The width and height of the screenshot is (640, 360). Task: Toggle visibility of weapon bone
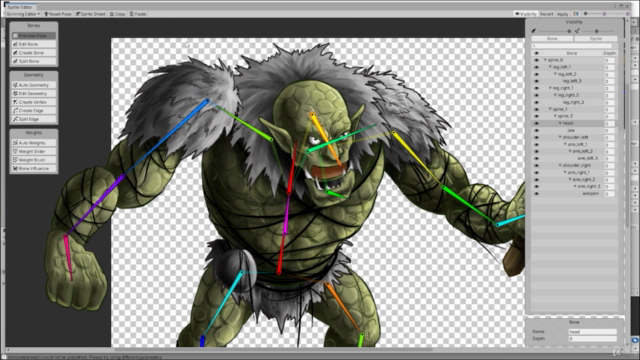click(x=536, y=194)
